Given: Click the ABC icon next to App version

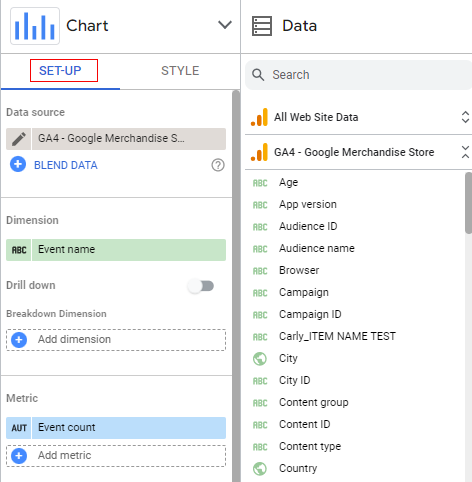Looking at the screenshot, I should pos(260,205).
